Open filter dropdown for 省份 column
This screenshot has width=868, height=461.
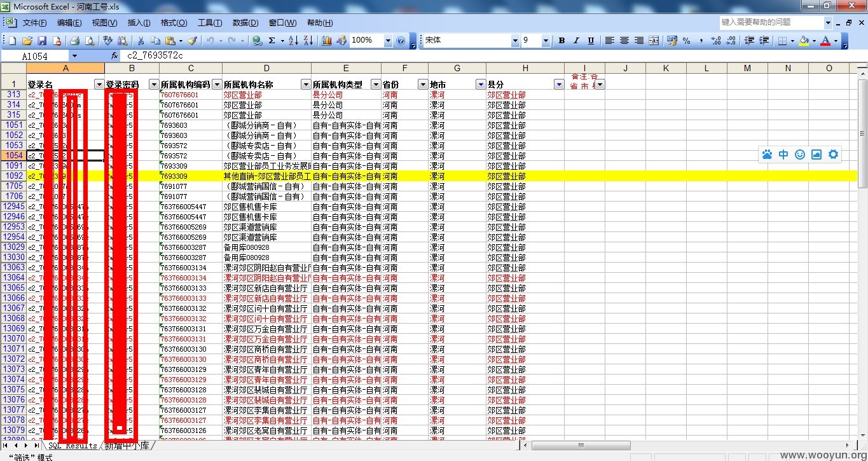coord(422,85)
